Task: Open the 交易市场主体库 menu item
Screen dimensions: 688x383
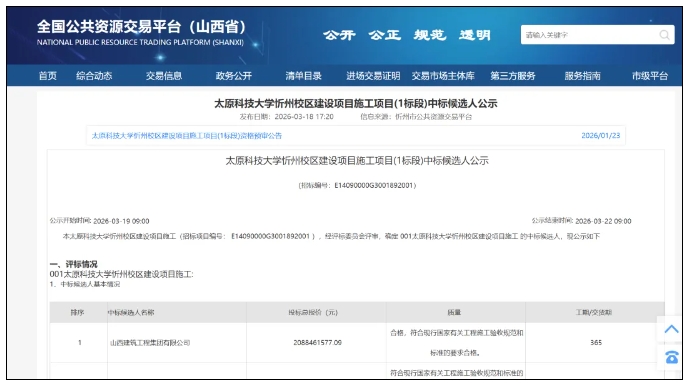Action: [x=443, y=76]
